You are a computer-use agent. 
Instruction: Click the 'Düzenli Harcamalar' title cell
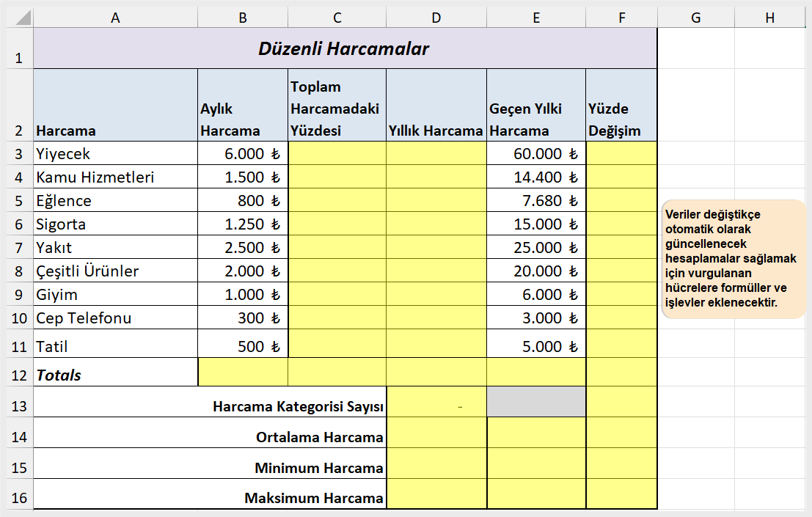pyautogui.click(x=345, y=48)
